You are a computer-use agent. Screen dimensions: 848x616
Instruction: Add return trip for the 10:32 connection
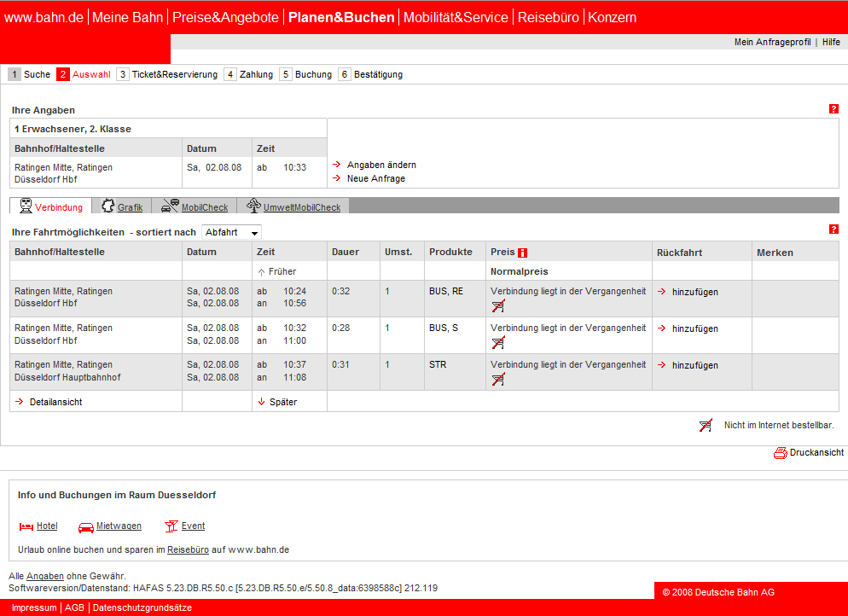694,328
